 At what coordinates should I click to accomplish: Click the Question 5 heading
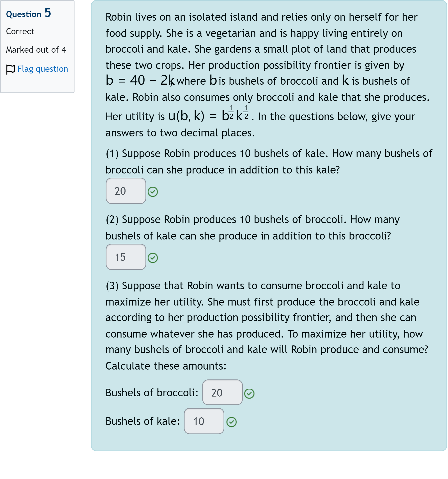pyautogui.click(x=28, y=14)
